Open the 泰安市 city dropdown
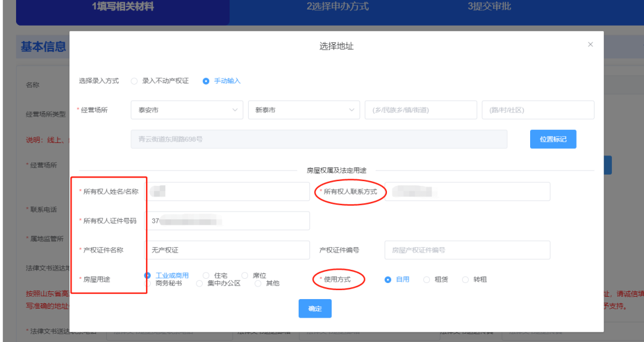Viewport: 644px width, 342px height. coord(187,110)
